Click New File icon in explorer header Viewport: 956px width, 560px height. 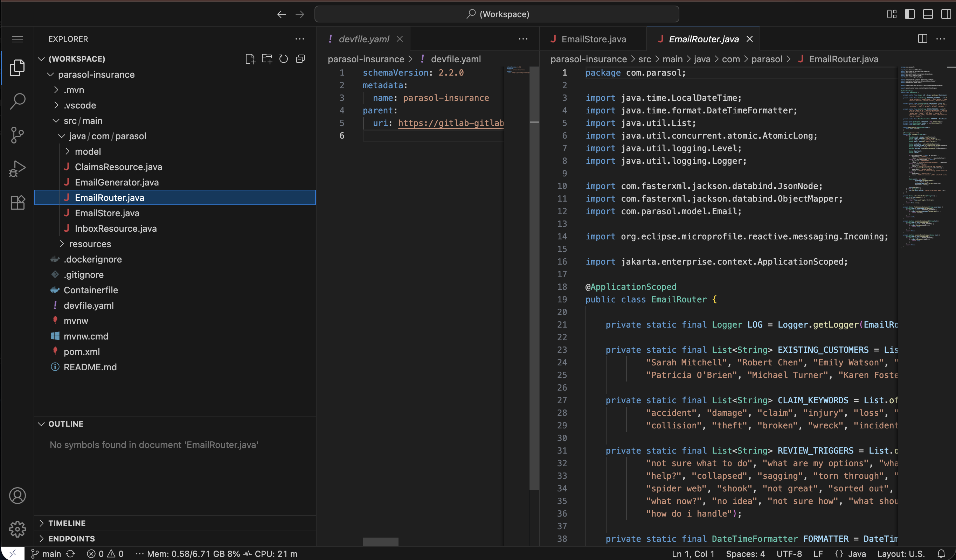250,59
